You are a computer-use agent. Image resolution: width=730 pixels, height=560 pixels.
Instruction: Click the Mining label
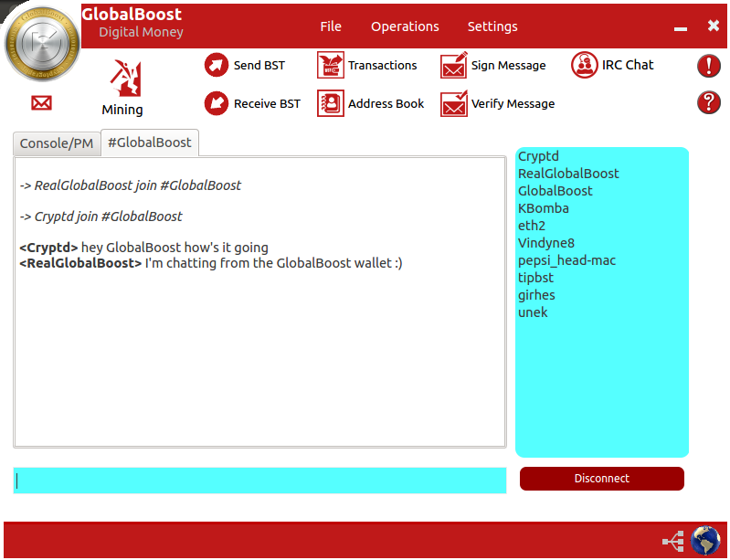122,111
